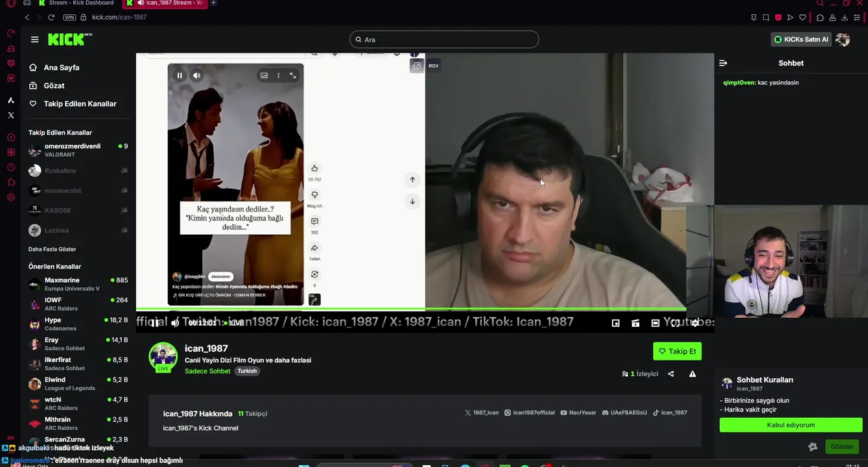Go back in browser history

pos(27,18)
